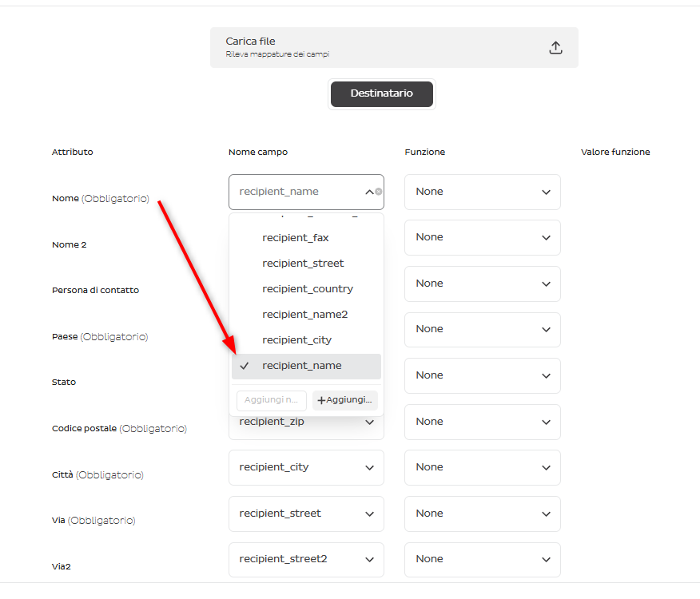Viewport: 700px width, 599px height.
Task: Clear the recipient_name field with the x icon
Action: pyautogui.click(x=379, y=192)
